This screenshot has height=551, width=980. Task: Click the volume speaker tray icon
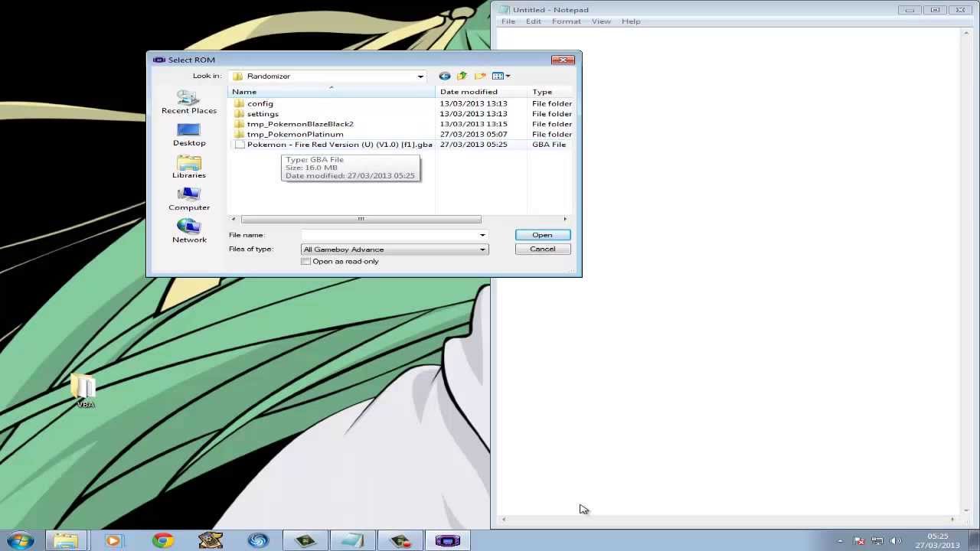[x=896, y=541]
